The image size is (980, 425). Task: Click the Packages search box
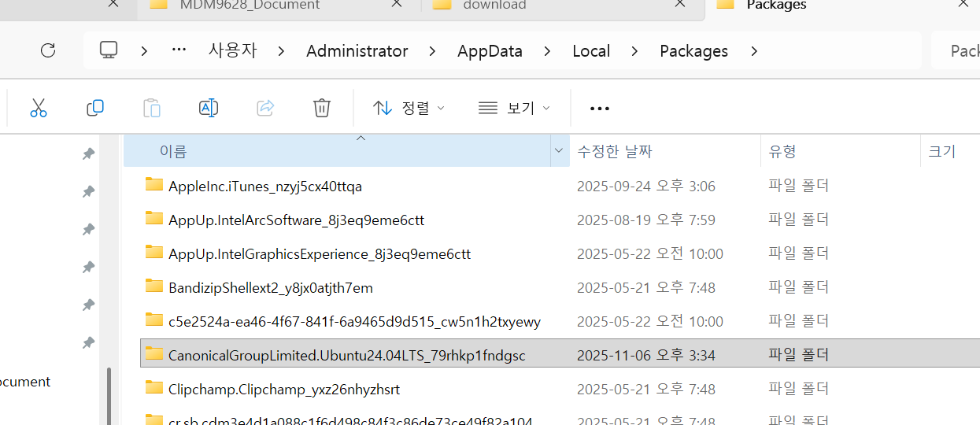tap(956, 51)
